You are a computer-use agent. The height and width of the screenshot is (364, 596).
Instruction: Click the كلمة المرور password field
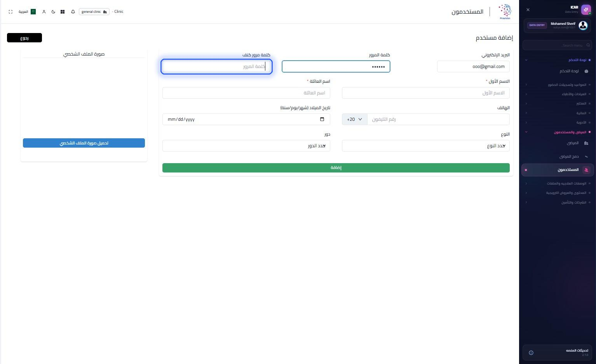336,66
